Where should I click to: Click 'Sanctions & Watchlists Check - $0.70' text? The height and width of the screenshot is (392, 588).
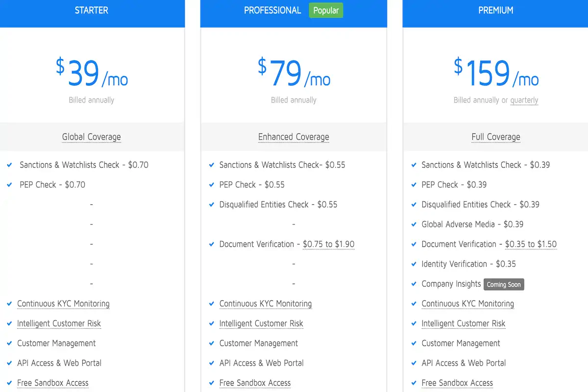click(84, 165)
